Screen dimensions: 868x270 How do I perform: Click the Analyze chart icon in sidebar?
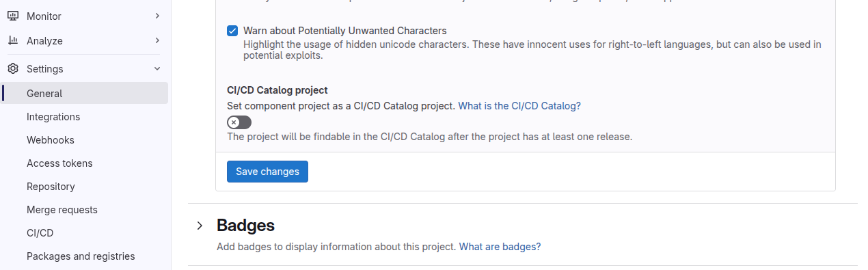(12, 40)
